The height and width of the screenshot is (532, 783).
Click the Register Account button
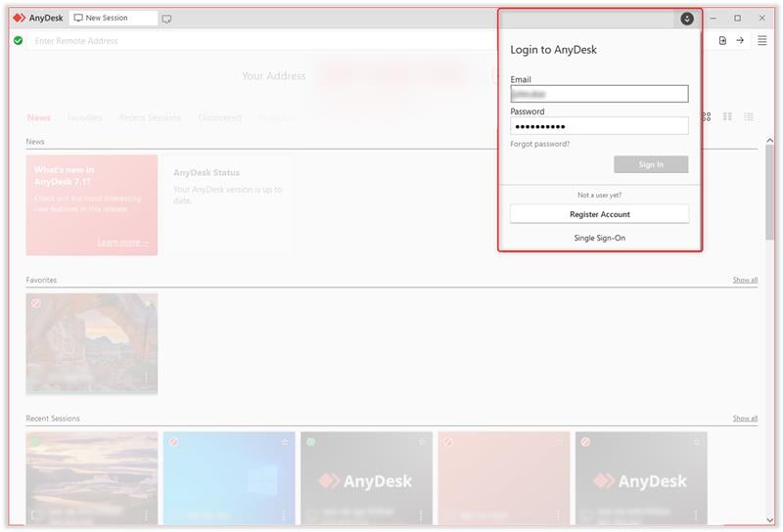click(599, 214)
